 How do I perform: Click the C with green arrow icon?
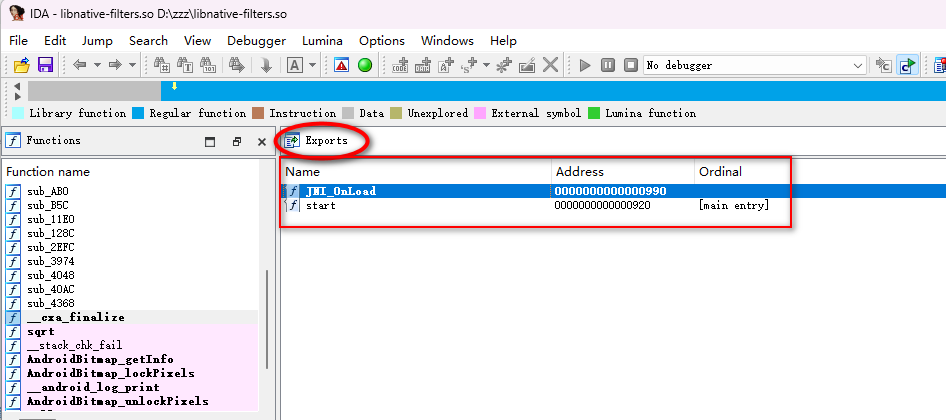click(x=907, y=65)
